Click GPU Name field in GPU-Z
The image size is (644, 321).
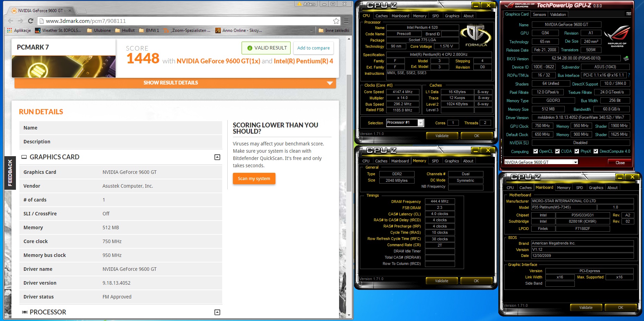[566, 25]
